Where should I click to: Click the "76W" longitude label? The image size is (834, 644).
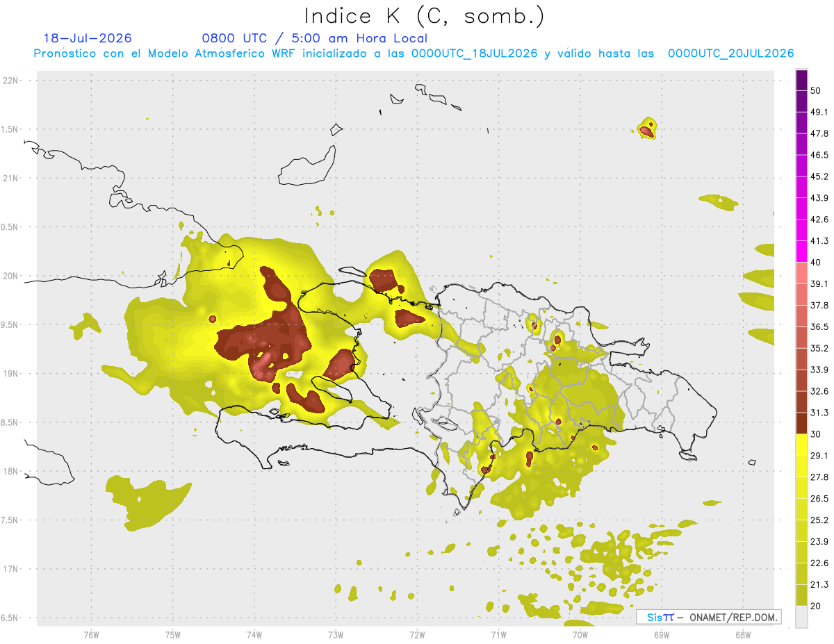[x=91, y=634]
